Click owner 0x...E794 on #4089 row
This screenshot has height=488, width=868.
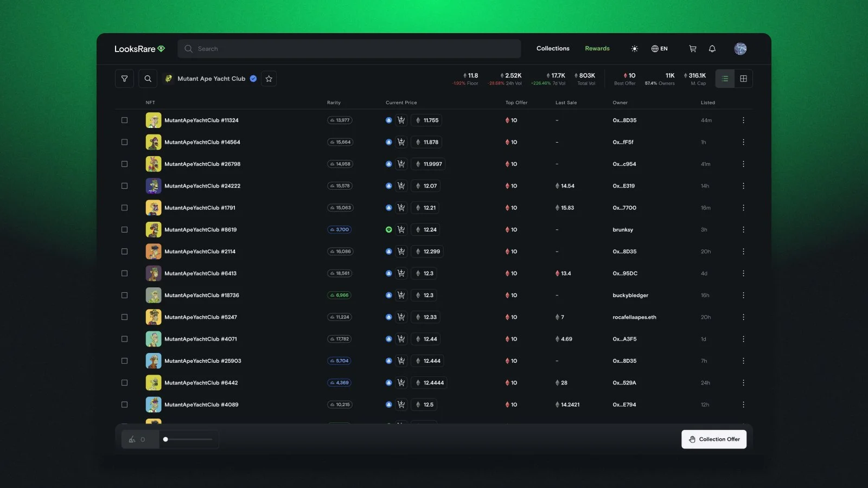624,404
